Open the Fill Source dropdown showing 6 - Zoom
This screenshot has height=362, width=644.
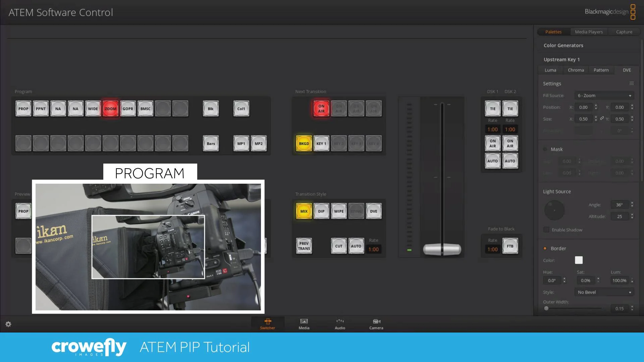pos(603,95)
